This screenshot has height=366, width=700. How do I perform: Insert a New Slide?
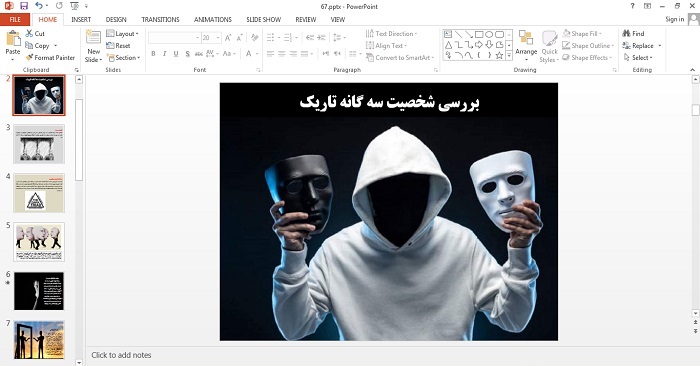tap(93, 46)
